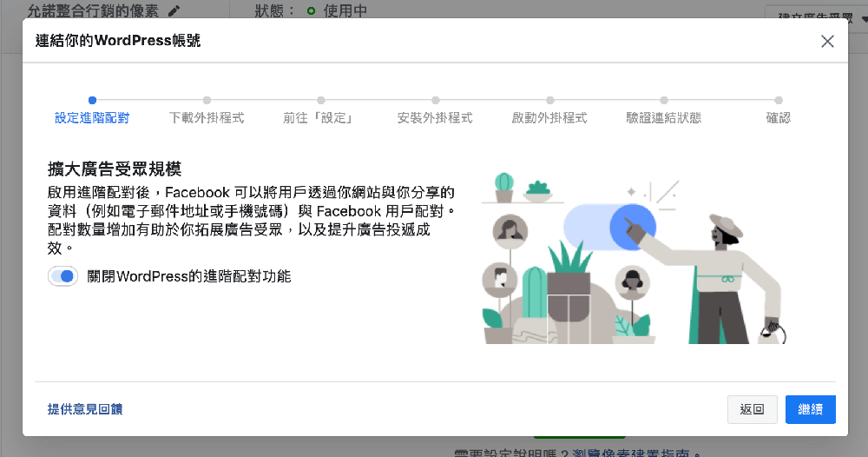
Task: Click the 關閉WordPress的進階配對功能 label
Action: click(x=188, y=276)
